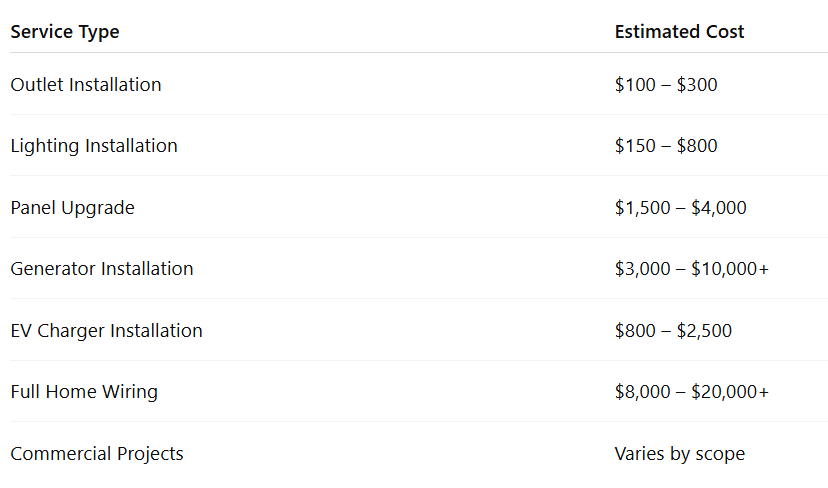This screenshot has height=488, width=828.
Task: Click the Service Type column header
Action: (x=65, y=32)
